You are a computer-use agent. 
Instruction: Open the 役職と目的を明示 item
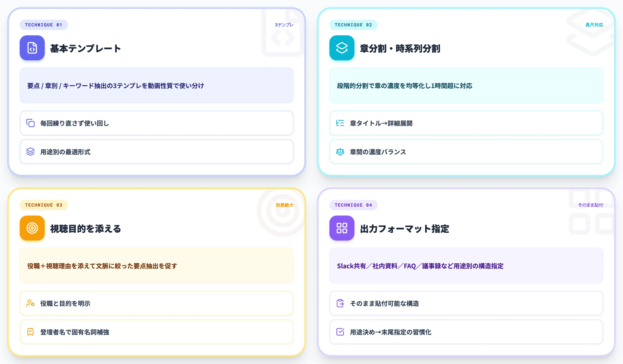(x=156, y=303)
